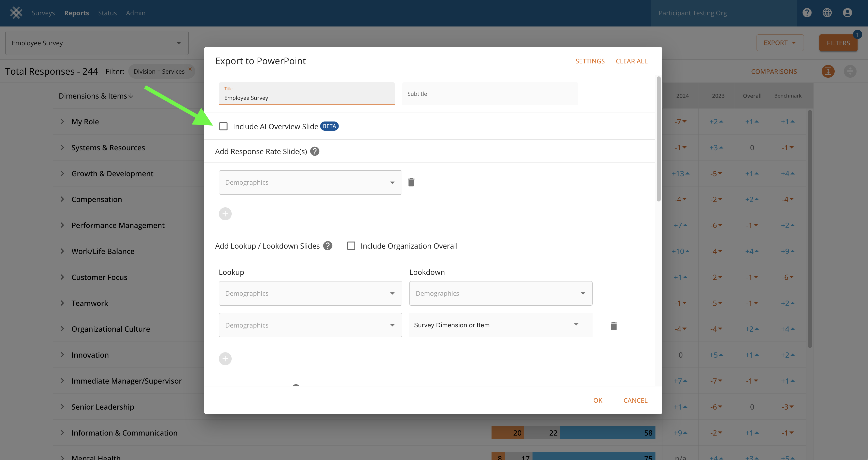Image resolution: width=868 pixels, height=460 pixels.
Task: Click the export dialog vertical scrollbar
Action: [x=659, y=139]
